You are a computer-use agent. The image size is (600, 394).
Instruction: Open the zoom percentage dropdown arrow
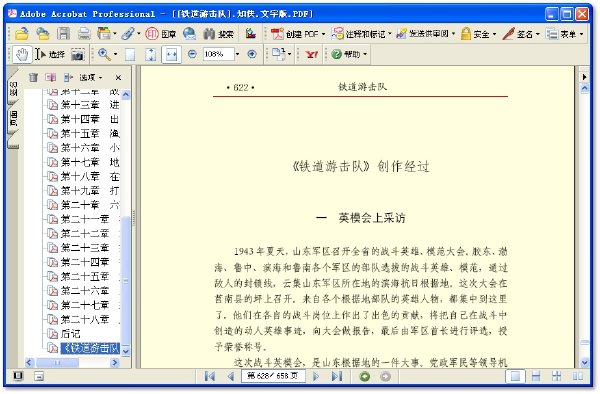pyautogui.click(x=238, y=54)
